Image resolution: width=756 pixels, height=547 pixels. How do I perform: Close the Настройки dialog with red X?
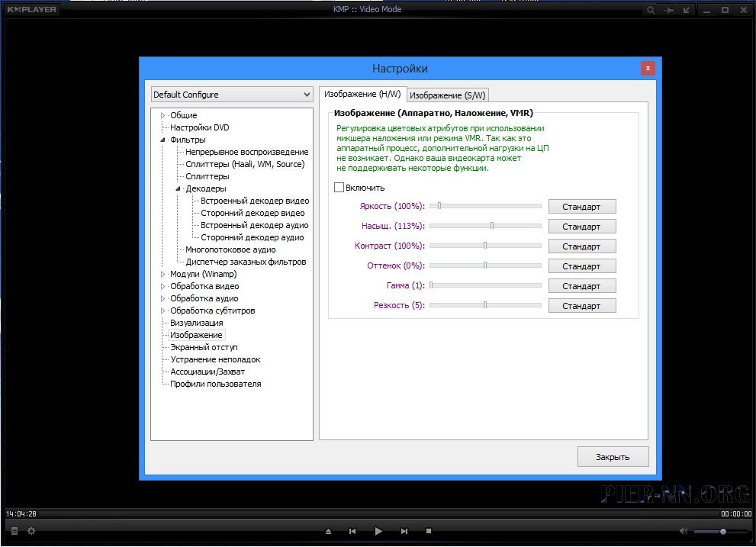pos(648,69)
